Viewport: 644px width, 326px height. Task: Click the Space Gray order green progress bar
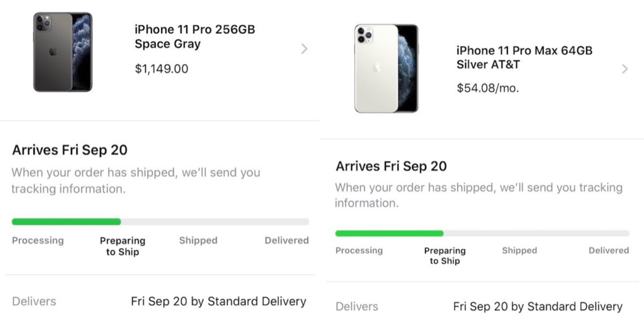(x=67, y=221)
